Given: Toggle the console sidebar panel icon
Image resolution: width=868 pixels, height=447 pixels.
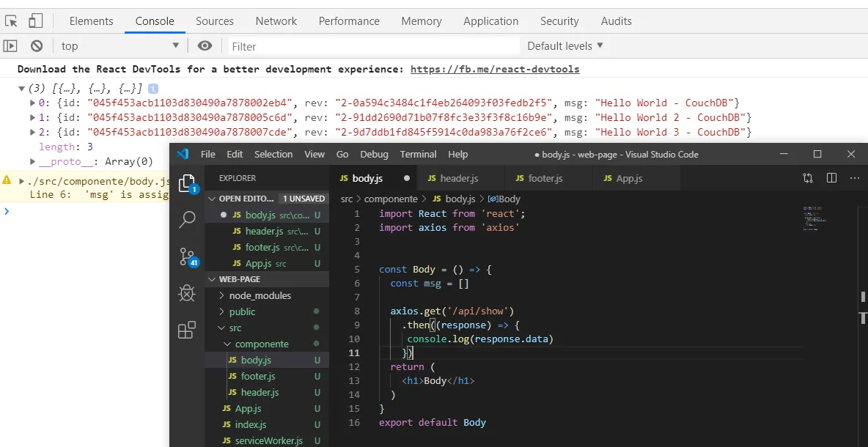Looking at the screenshot, I should pos(10,46).
